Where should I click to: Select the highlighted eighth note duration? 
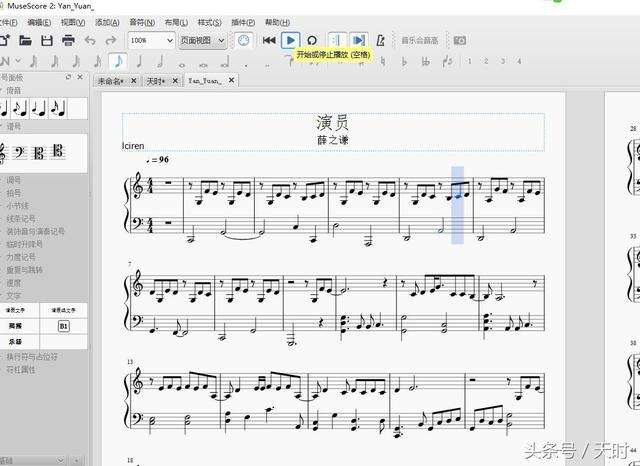(x=118, y=62)
